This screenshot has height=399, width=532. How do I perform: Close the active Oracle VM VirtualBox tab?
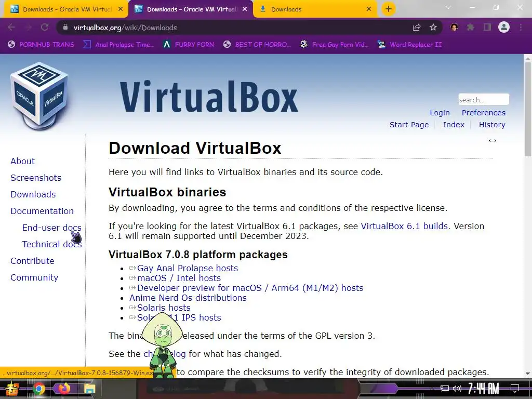(x=245, y=9)
